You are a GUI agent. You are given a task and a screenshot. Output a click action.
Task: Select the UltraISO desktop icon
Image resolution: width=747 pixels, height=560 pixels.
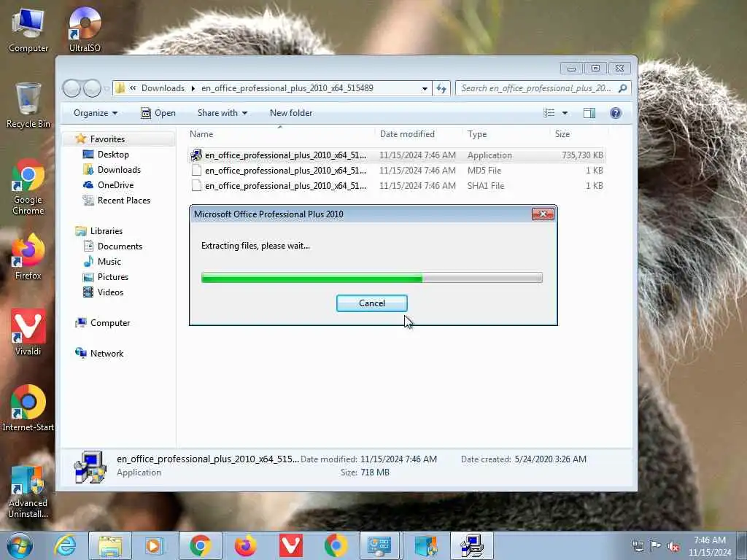(85, 29)
